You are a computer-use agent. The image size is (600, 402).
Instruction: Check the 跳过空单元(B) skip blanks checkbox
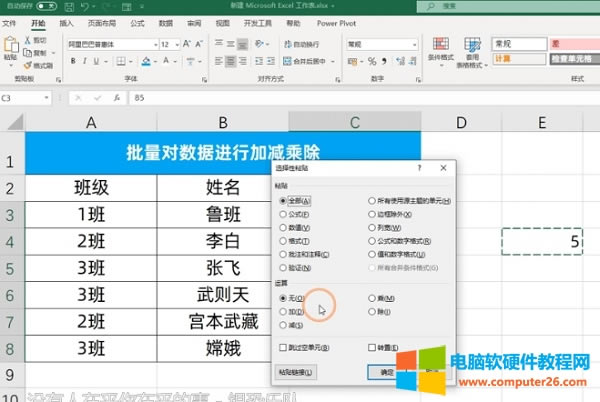[284, 347]
